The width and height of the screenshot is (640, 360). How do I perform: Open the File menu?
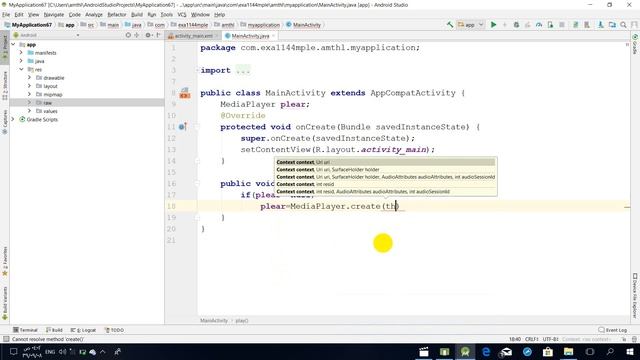6,14
